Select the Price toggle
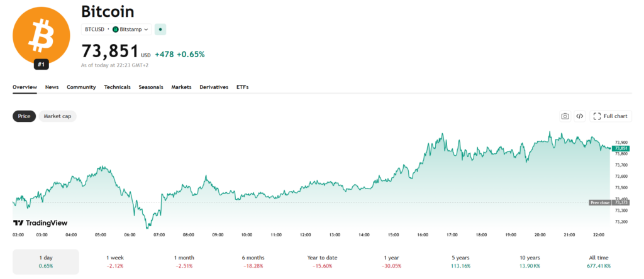644x279 pixels. pos(25,116)
